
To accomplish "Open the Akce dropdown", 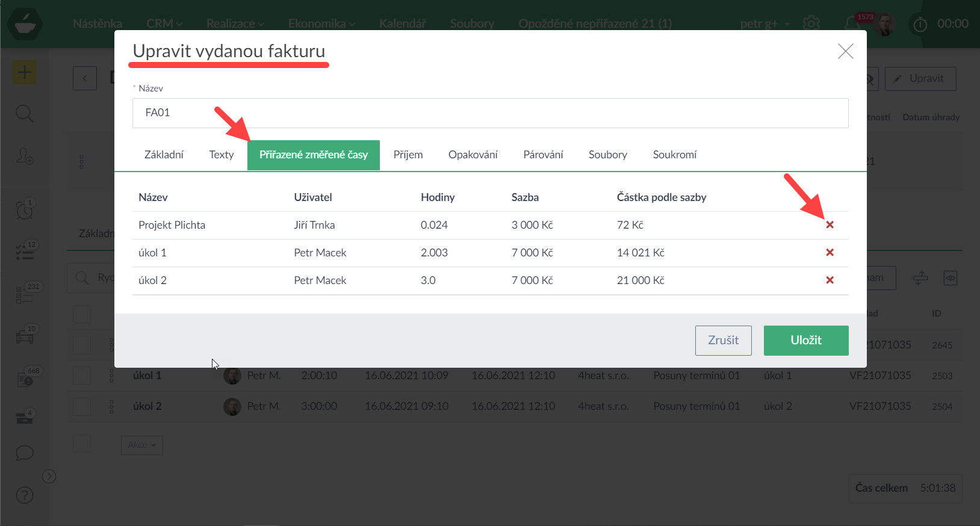I will coord(141,445).
